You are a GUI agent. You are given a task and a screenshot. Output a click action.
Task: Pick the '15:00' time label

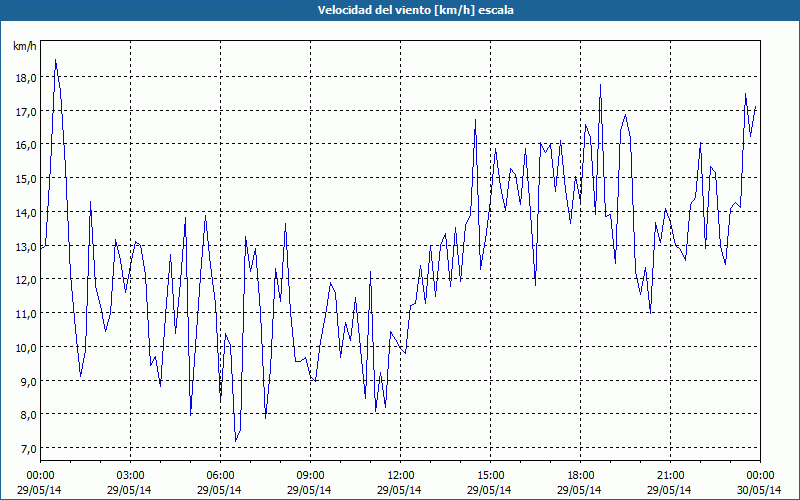(490, 476)
